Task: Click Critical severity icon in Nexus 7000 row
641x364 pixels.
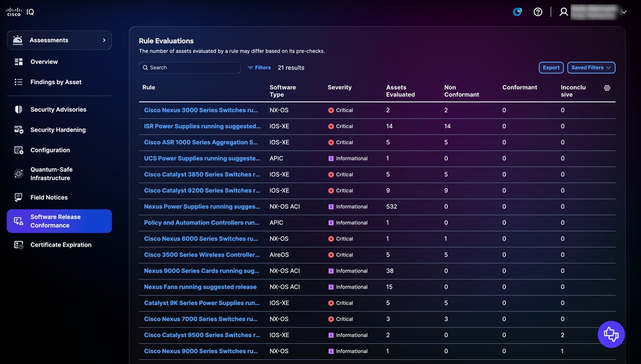Action: (x=331, y=319)
